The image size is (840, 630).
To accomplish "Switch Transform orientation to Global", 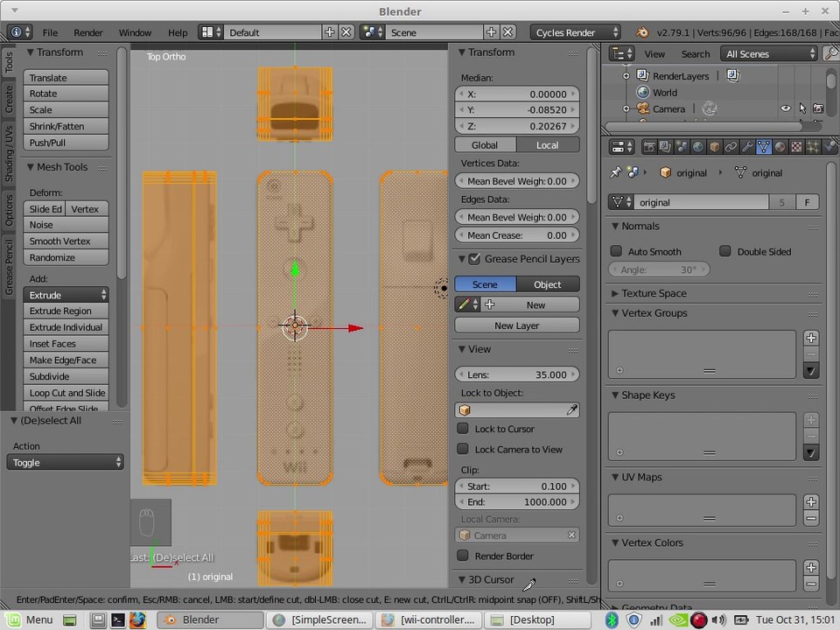I will [486, 145].
